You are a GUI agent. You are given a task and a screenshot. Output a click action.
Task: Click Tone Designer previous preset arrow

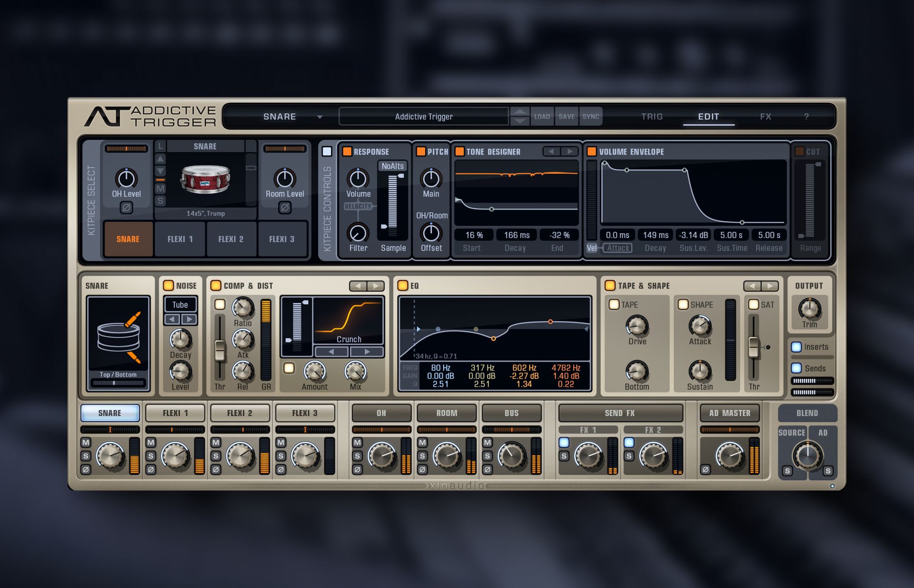pyautogui.click(x=552, y=151)
